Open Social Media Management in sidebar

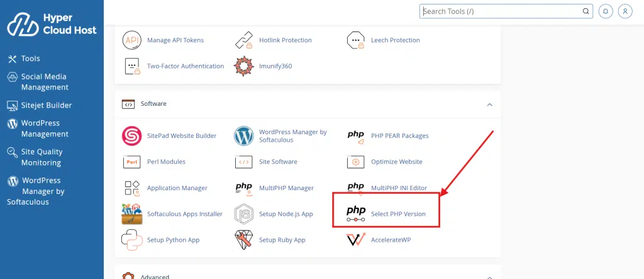tap(38, 82)
